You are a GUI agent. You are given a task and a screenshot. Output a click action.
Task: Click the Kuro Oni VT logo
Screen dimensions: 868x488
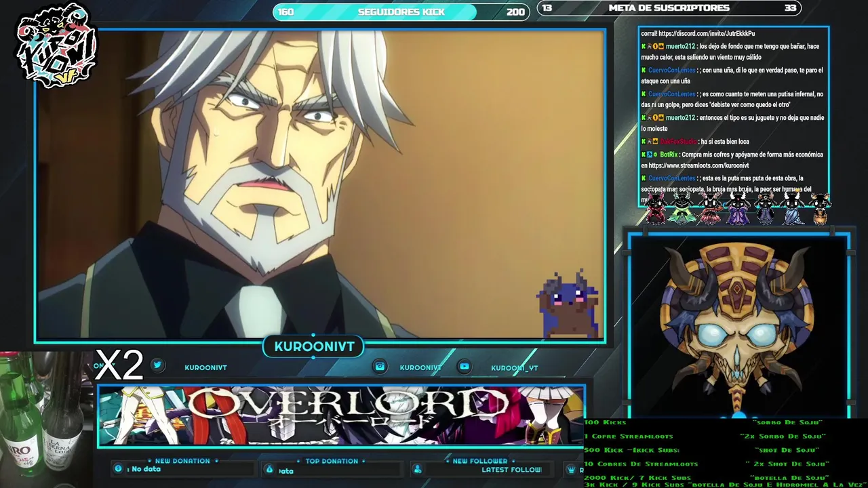coord(56,46)
